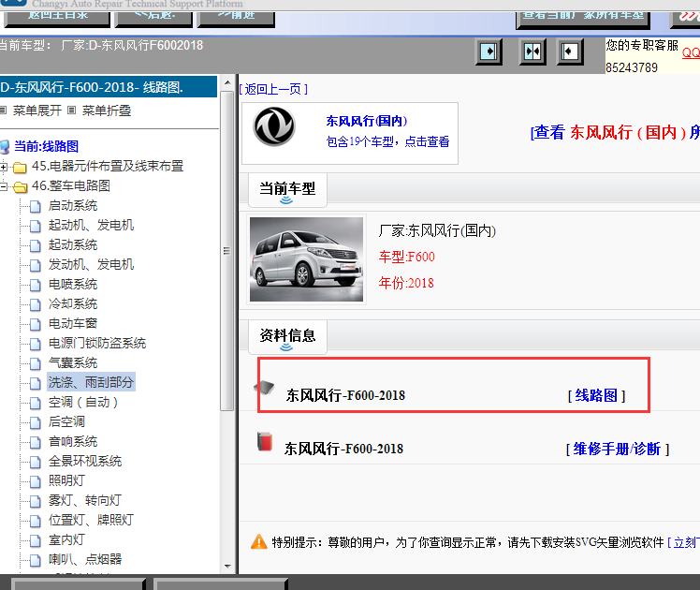Click the 查看当前厂家所有车型 button

click(583, 20)
